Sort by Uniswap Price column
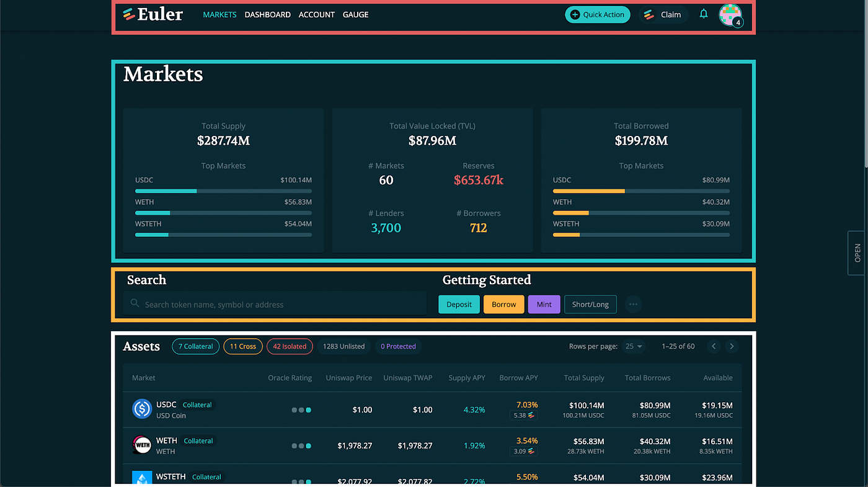This screenshot has width=868, height=487. pos(349,378)
